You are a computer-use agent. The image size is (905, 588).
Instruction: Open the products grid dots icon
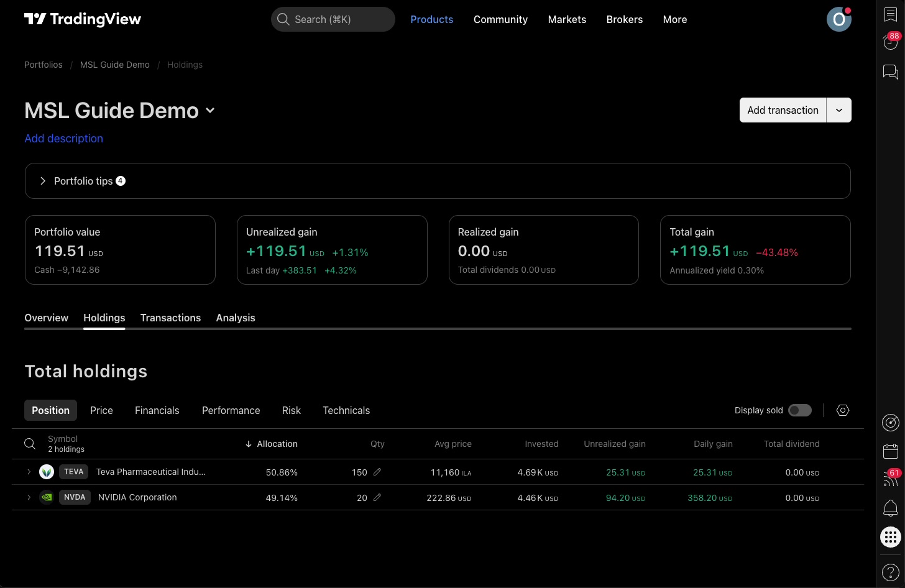[x=891, y=537]
